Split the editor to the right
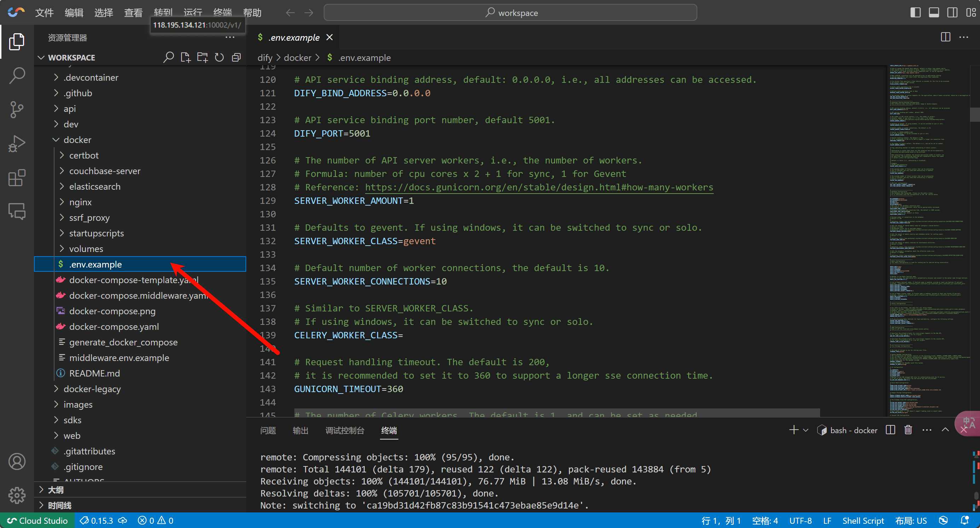980x528 pixels. click(x=945, y=37)
